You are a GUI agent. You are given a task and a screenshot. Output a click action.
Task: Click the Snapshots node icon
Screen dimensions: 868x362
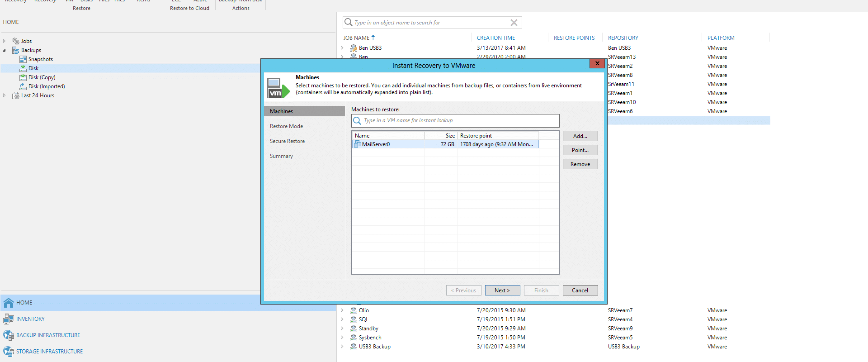click(x=23, y=59)
